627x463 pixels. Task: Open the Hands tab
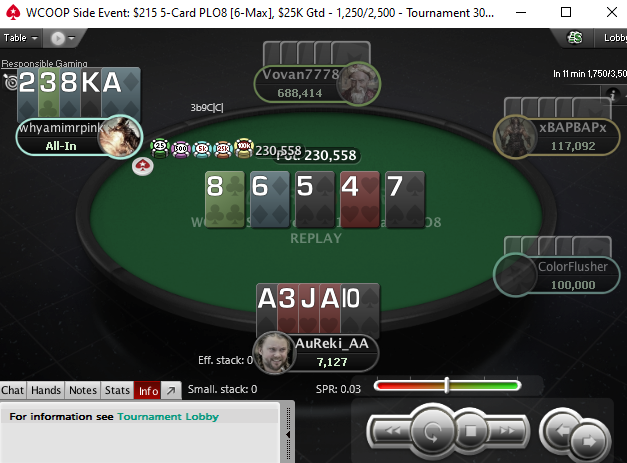click(x=46, y=390)
